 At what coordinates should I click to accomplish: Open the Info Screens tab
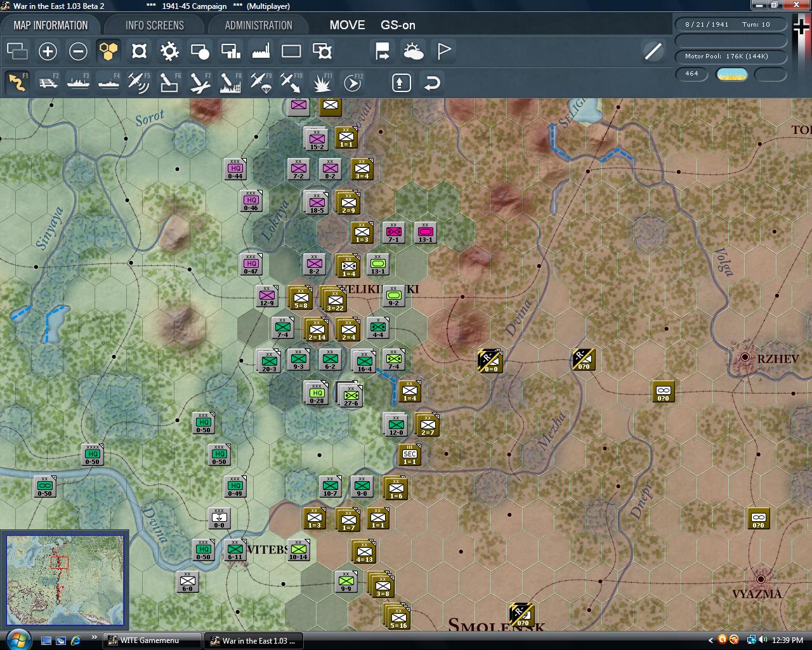tap(154, 25)
